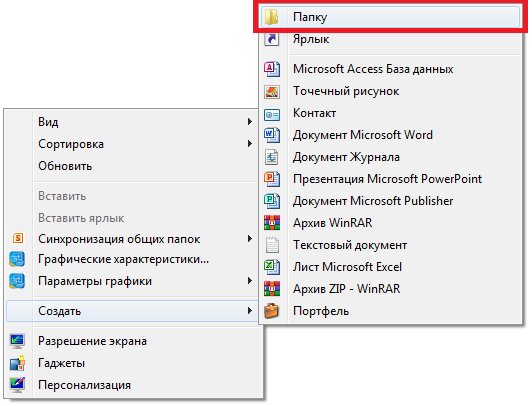Create a Портфель briefcase
Viewport: 532px width, 406px height.
point(391,311)
